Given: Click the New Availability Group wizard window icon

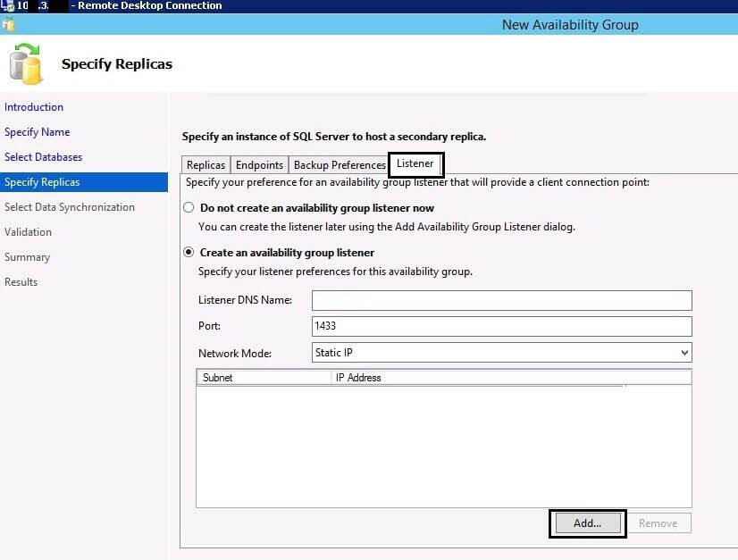Looking at the screenshot, I should point(8,25).
